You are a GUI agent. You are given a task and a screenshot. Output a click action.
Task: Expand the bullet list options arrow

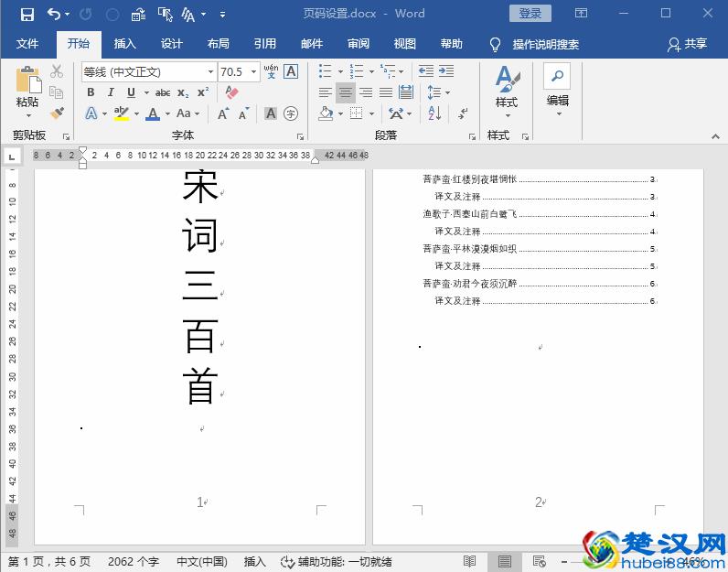click(x=340, y=71)
